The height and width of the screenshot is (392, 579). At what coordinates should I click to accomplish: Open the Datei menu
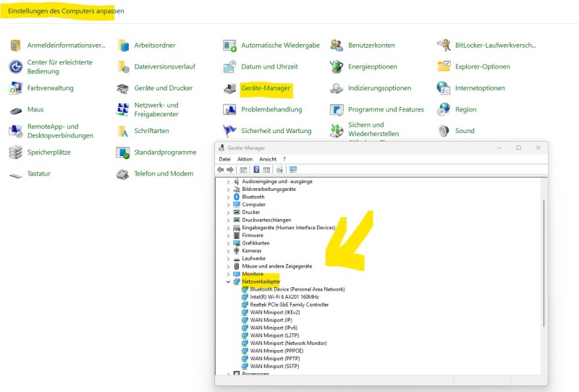tap(224, 159)
